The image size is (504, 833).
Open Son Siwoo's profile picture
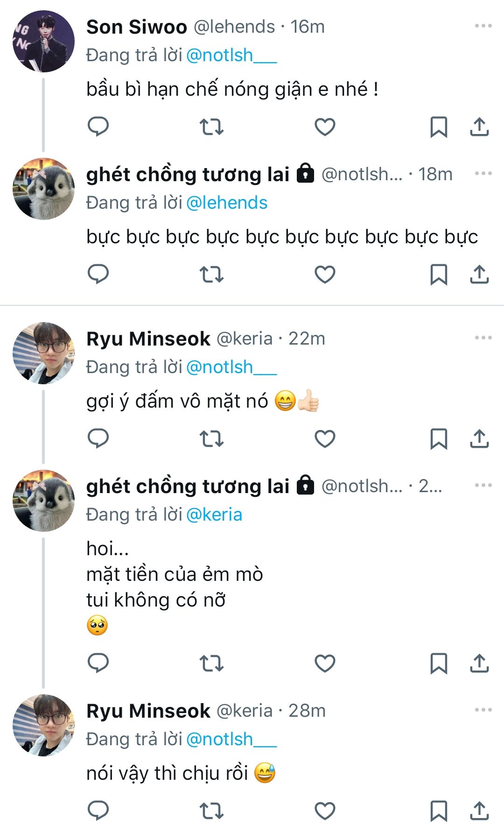43,41
